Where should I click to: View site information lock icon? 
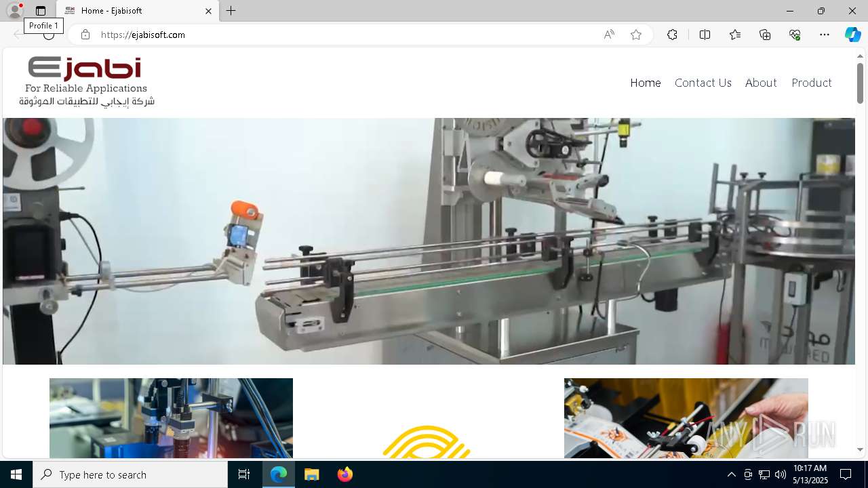(85, 35)
